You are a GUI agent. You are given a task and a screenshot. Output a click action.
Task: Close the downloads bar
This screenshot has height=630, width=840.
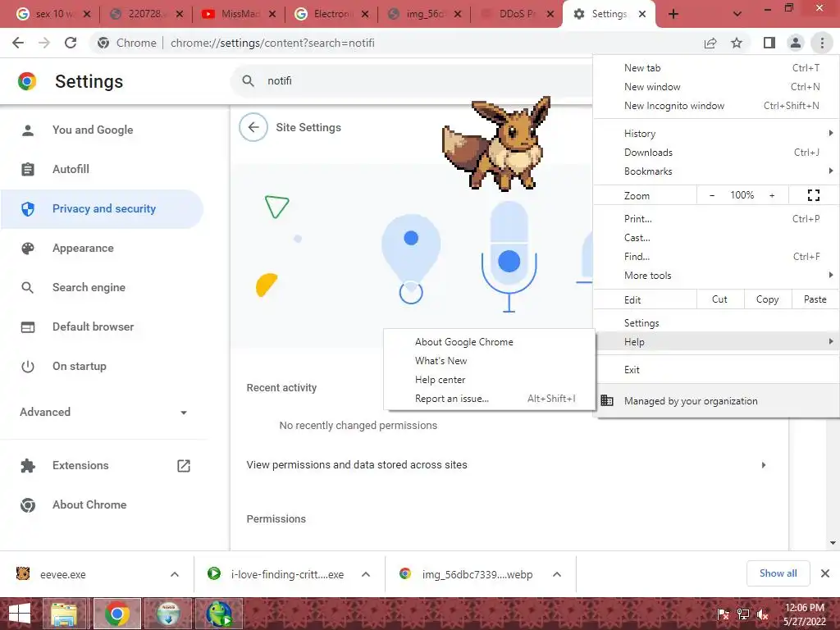825,573
